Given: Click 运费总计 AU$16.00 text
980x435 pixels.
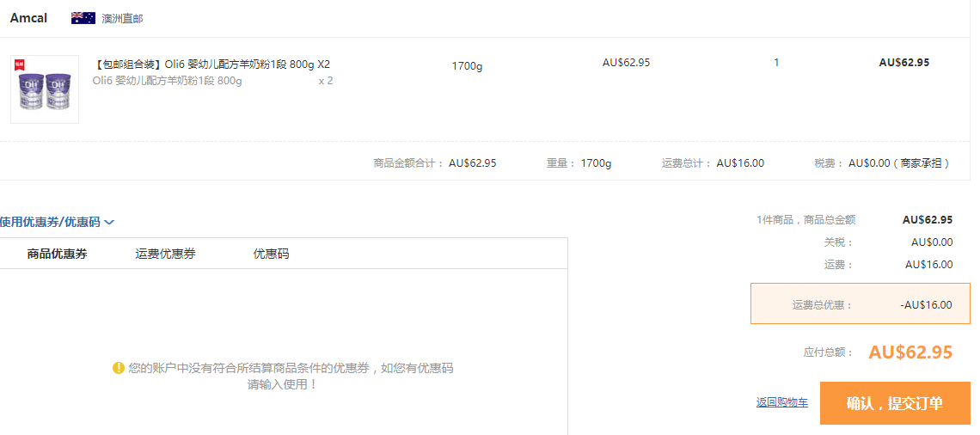Looking at the screenshot, I should click(x=714, y=163).
